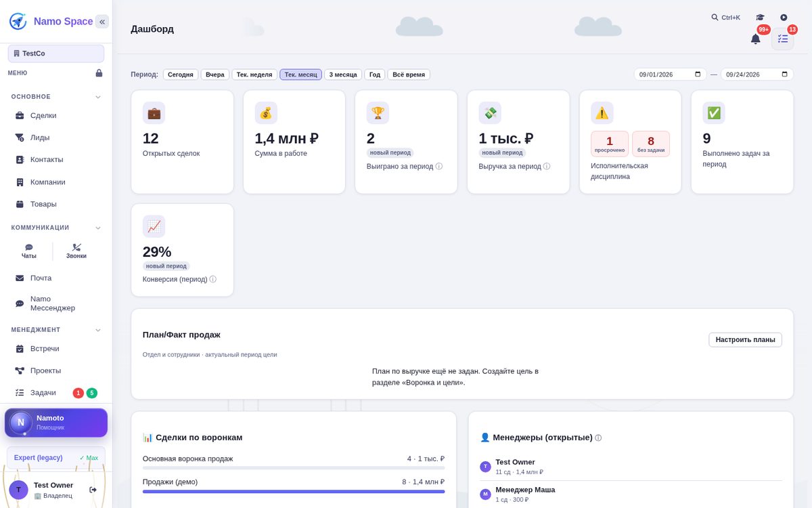Image resolution: width=812 pixels, height=508 pixels.
Task: Click the trophy icon on Выиграно card
Action: click(378, 113)
